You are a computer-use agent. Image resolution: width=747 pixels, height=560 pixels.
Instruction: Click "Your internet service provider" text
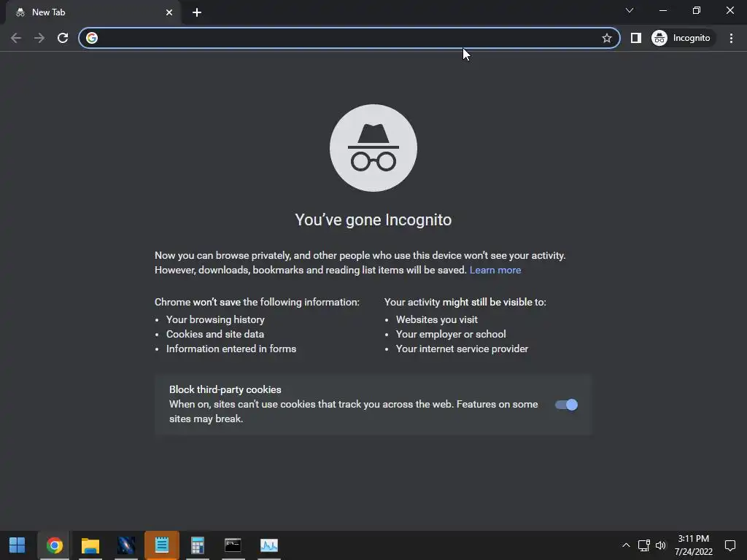pyautogui.click(x=462, y=349)
